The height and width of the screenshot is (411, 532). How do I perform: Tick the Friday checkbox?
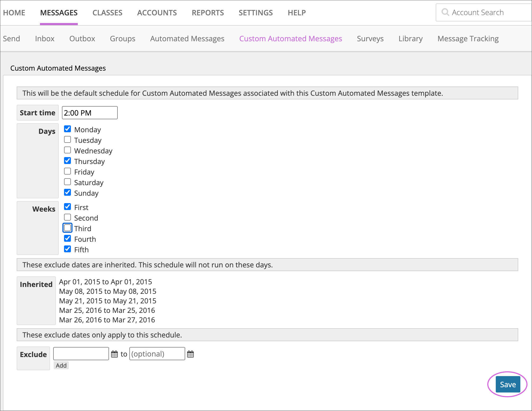pos(67,171)
